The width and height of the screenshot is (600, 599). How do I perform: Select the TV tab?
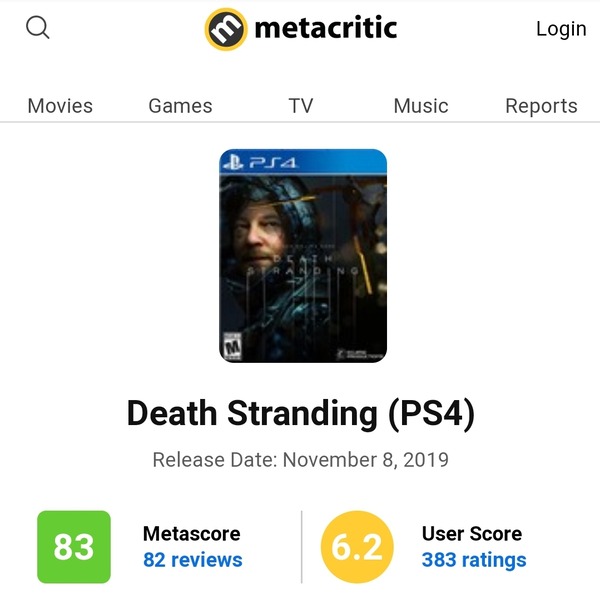tap(300, 106)
